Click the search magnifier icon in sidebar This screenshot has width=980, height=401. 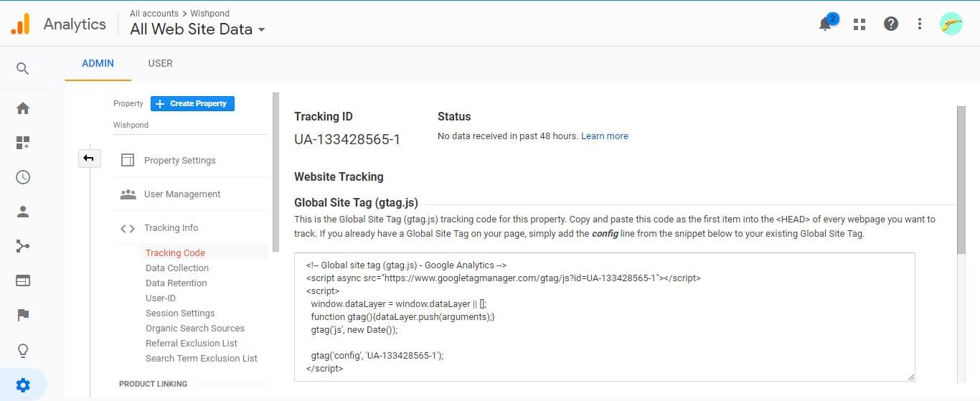pos(23,69)
